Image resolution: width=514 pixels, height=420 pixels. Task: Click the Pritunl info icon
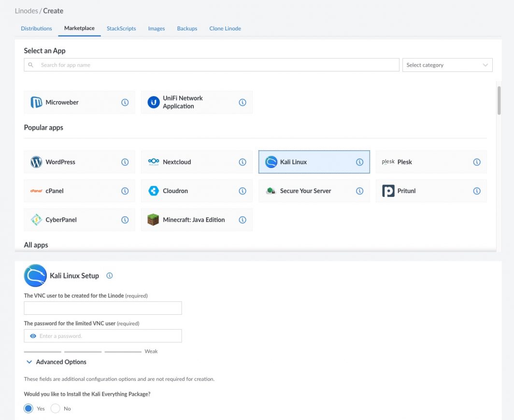[477, 191]
